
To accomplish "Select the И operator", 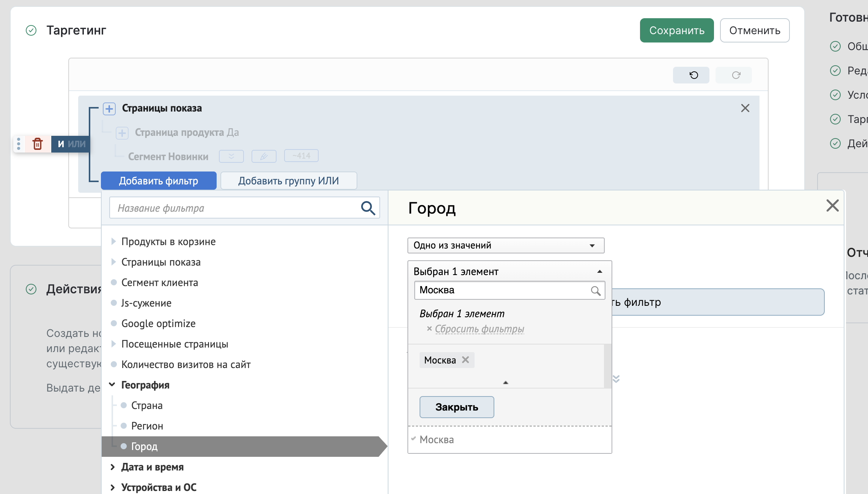I will (61, 144).
